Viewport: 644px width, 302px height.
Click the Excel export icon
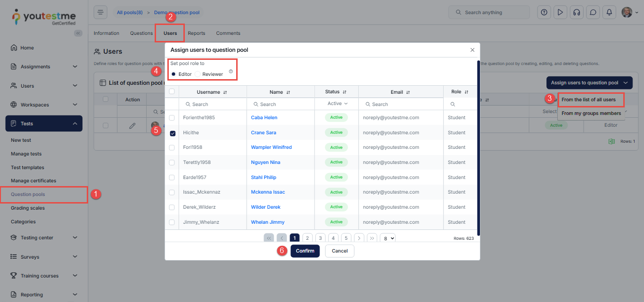[x=611, y=141]
